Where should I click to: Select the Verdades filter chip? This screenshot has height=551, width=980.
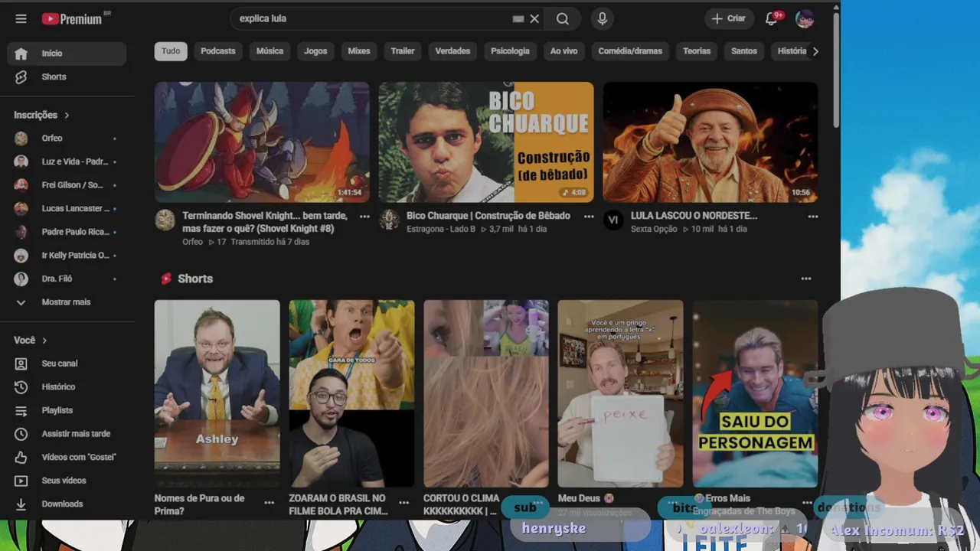(452, 51)
